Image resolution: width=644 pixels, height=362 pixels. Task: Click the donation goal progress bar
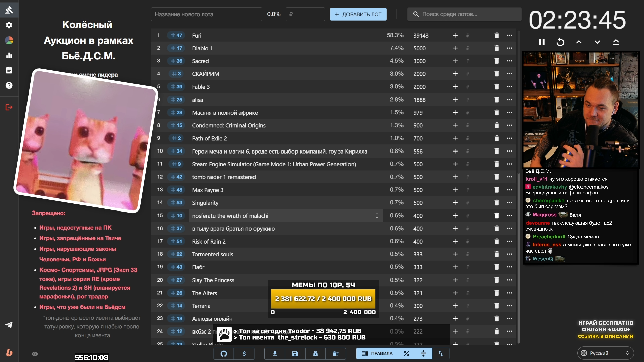pos(323,299)
